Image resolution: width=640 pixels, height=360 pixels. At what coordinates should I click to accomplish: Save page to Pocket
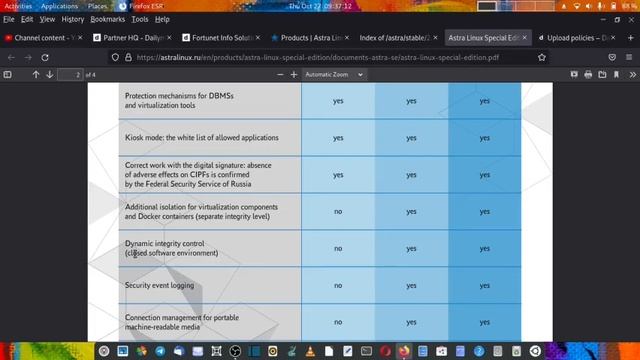[x=612, y=58]
